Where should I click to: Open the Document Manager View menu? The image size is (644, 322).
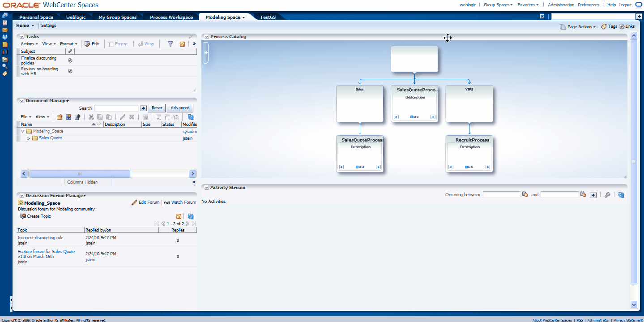coord(43,117)
